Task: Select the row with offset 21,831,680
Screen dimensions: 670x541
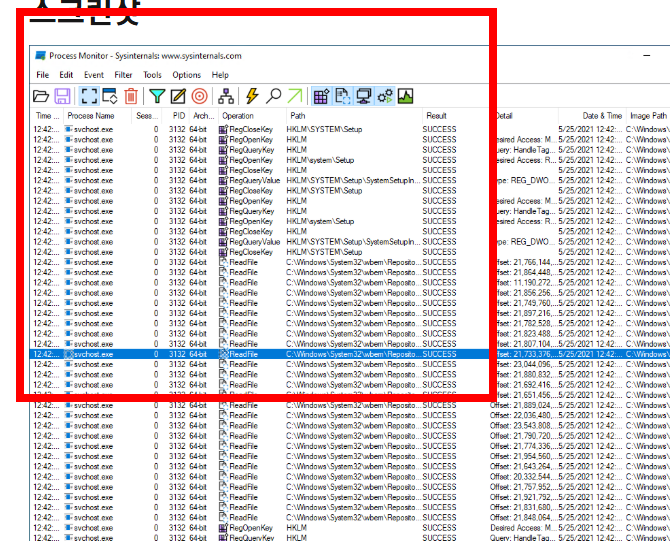Action: (x=351, y=507)
